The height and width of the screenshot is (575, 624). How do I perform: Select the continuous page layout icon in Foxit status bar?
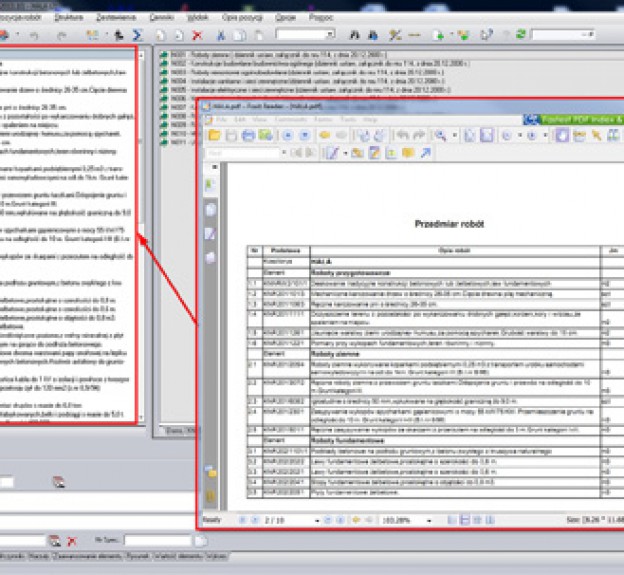point(465,520)
